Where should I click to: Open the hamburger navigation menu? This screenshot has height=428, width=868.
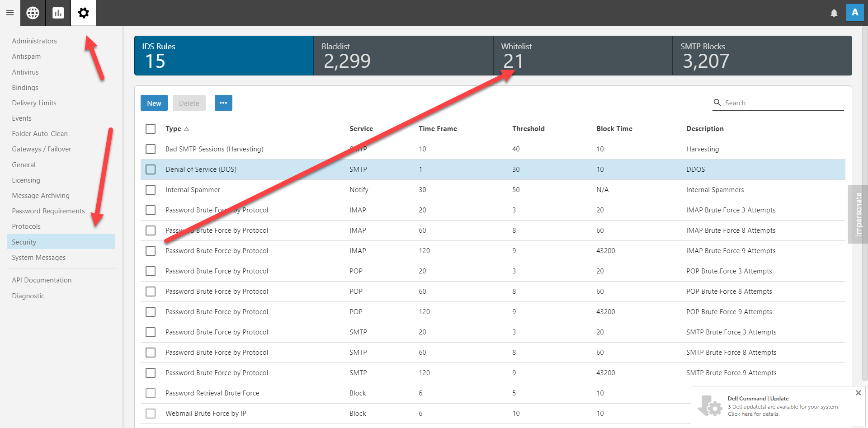click(x=9, y=13)
